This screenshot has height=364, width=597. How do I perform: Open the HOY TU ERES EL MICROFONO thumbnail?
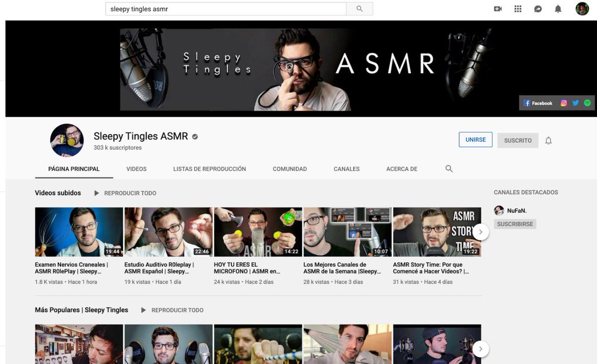click(x=258, y=232)
